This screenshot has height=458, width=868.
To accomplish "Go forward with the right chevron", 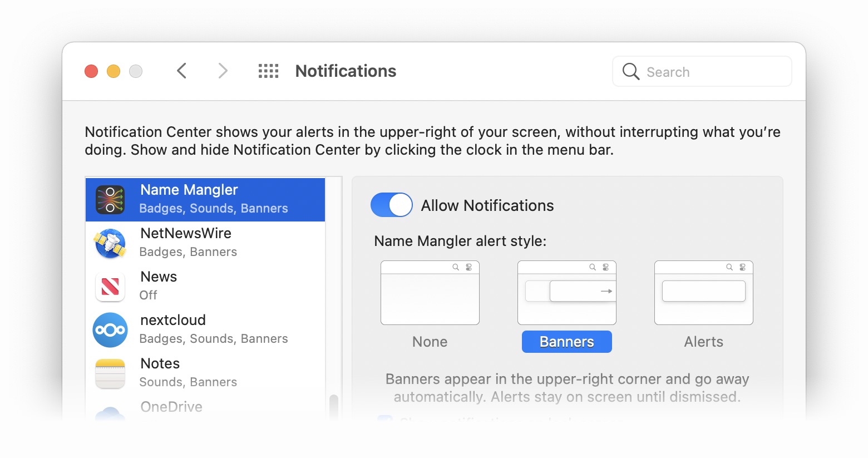I will pyautogui.click(x=223, y=71).
